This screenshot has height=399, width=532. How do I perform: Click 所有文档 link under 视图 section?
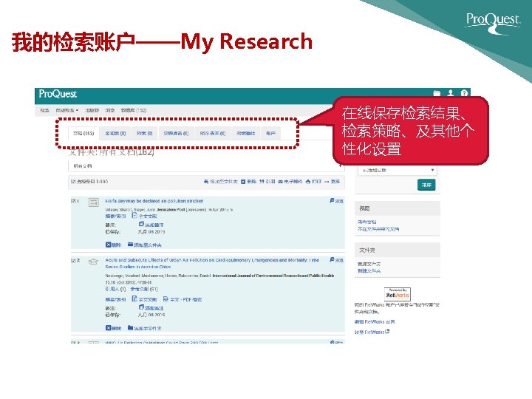click(x=366, y=222)
